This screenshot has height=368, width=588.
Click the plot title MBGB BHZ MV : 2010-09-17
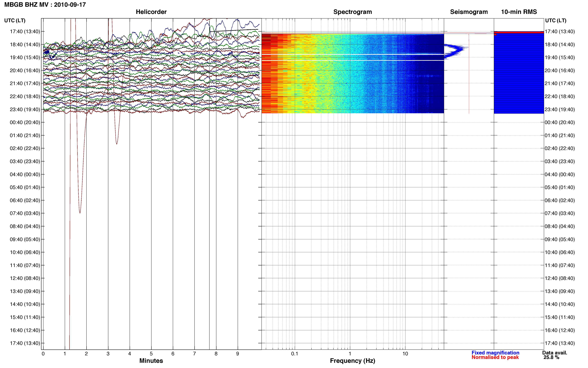click(45, 5)
